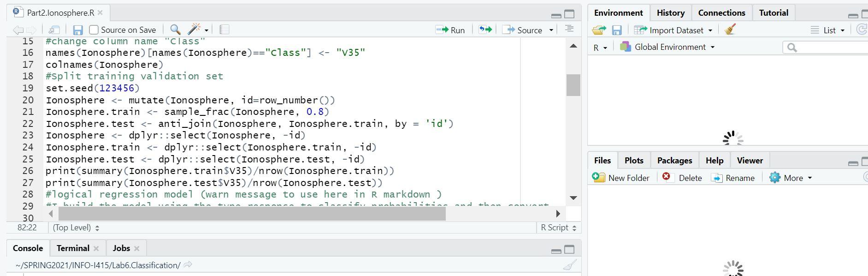
Task: Click Delete in Files pane
Action: (682, 178)
